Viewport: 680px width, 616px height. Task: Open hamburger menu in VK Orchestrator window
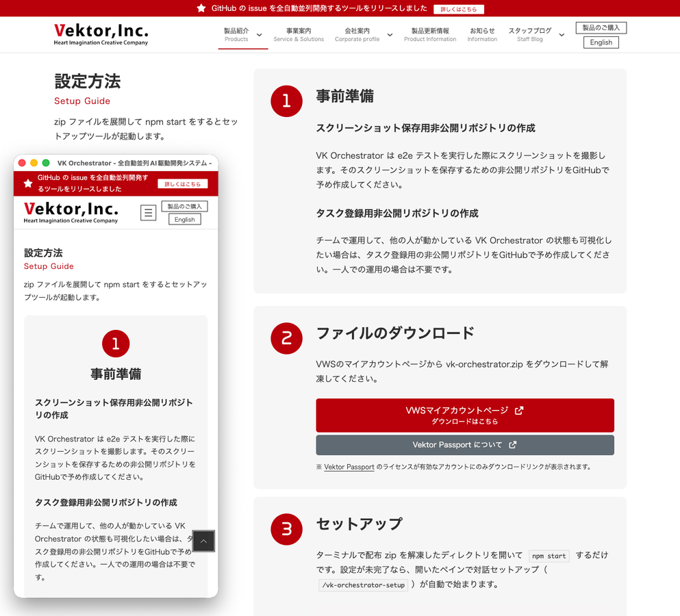(149, 212)
